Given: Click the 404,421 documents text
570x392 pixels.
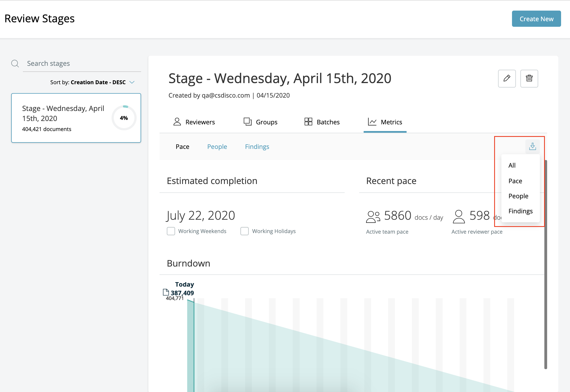Looking at the screenshot, I should click(x=47, y=129).
